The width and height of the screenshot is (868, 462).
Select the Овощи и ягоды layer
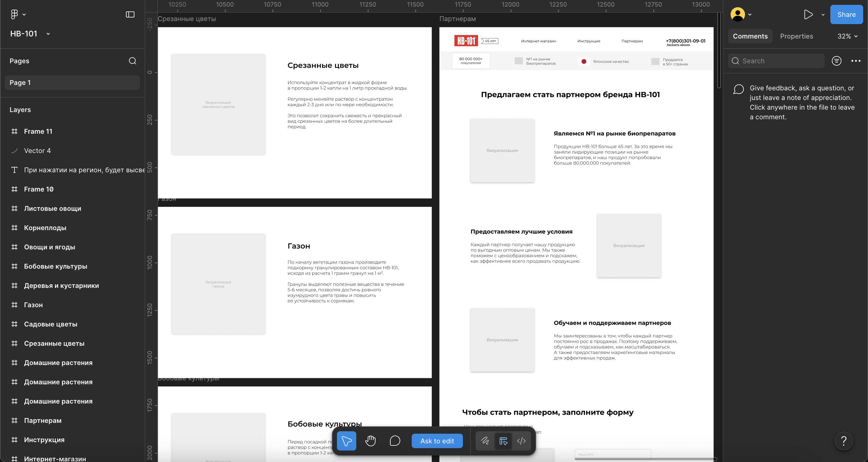tap(49, 247)
